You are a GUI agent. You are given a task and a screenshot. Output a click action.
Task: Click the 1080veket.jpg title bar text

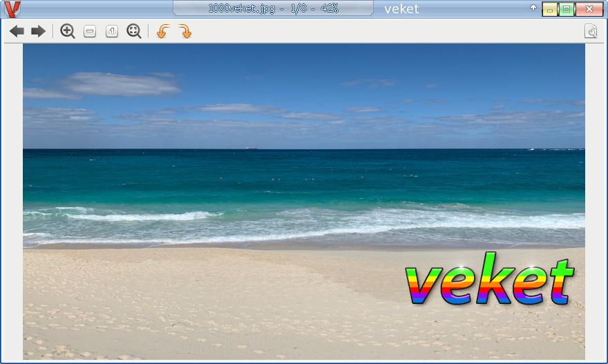point(273,8)
